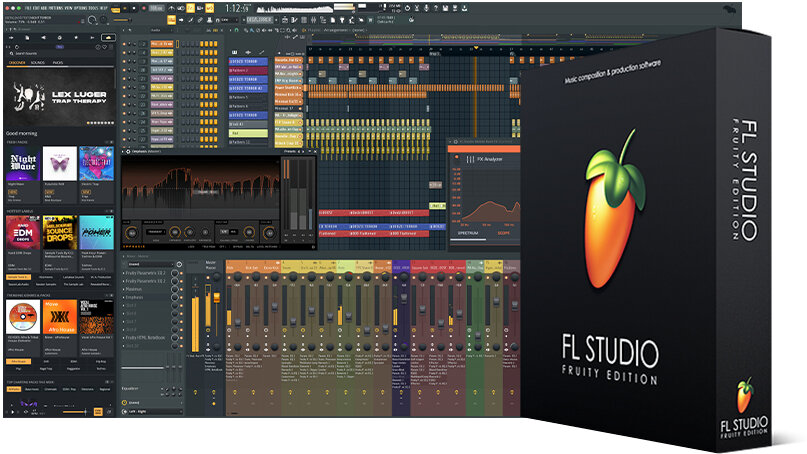Click the red Record button
The width and height of the screenshot is (807, 454).
pyautogui.click(x=144, y=8)
